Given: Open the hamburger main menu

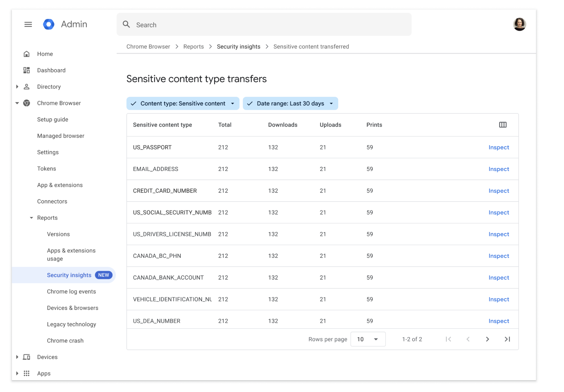Looking at the screenshot, I should coord(28,24).
